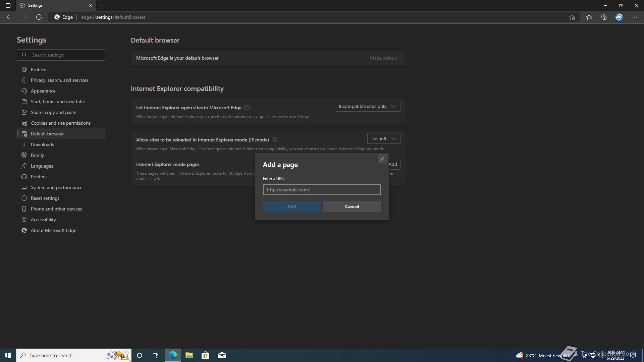
Task: Open File Explorer from the taskbar
Action: [189, 355]
